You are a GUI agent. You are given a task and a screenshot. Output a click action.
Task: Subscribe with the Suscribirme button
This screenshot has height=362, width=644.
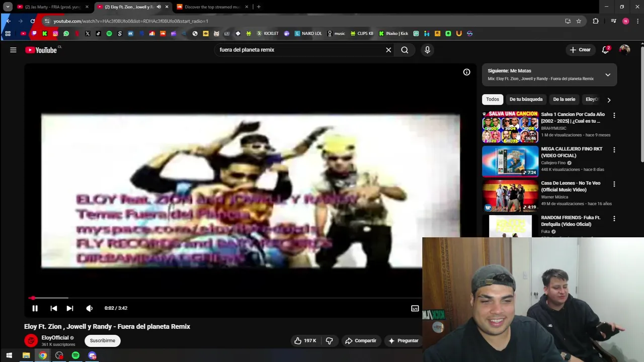[x=102, y=340]
